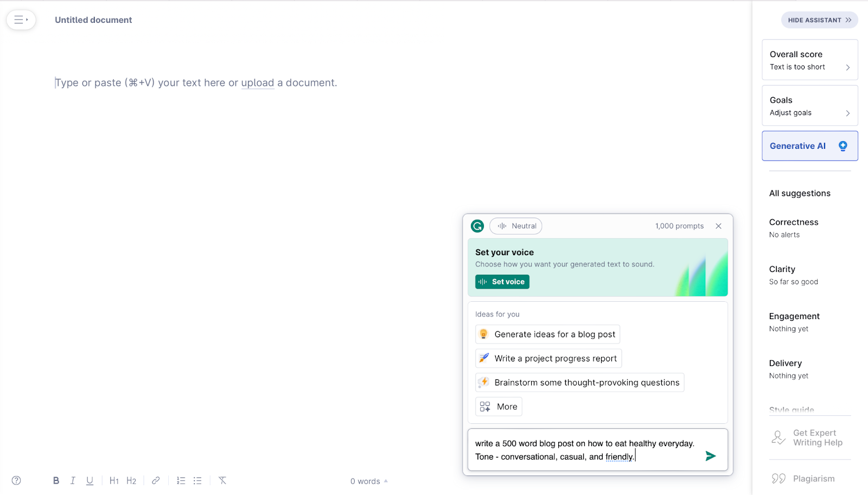Screen dimensions: 868x495
Task: Select the Engagement category
Action: [794, 322]
